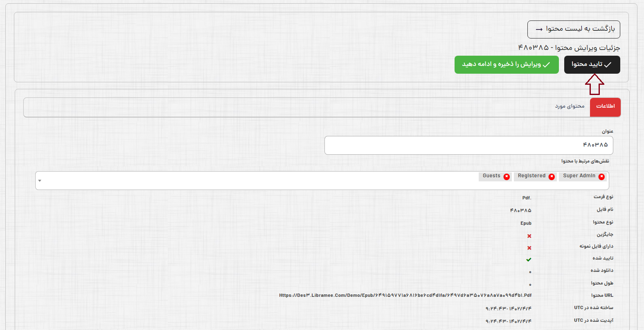Image resolution: width=644 pixels, height=330 pixels.
Task: Open the related roles dropdown arrow
Action: pyautogui.click(x=40, y=181)
